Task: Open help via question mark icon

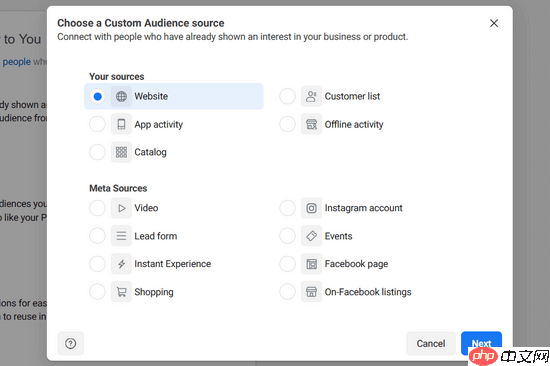Action: 71,343
